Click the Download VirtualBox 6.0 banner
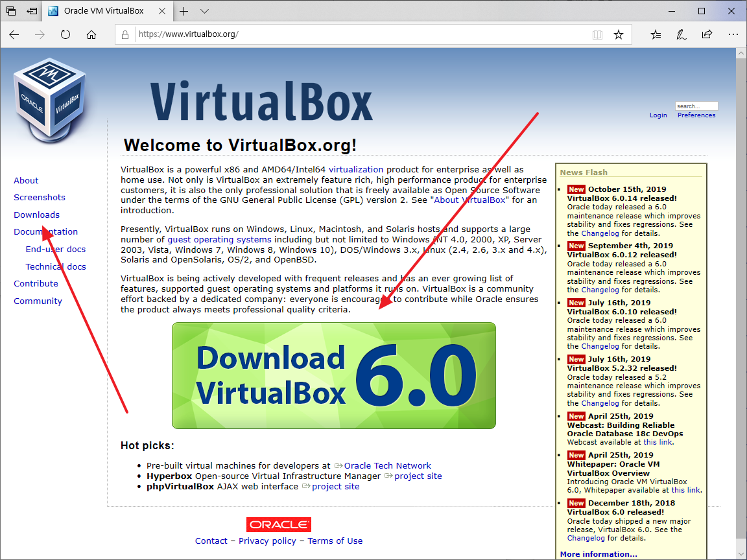 click(333, 375)
